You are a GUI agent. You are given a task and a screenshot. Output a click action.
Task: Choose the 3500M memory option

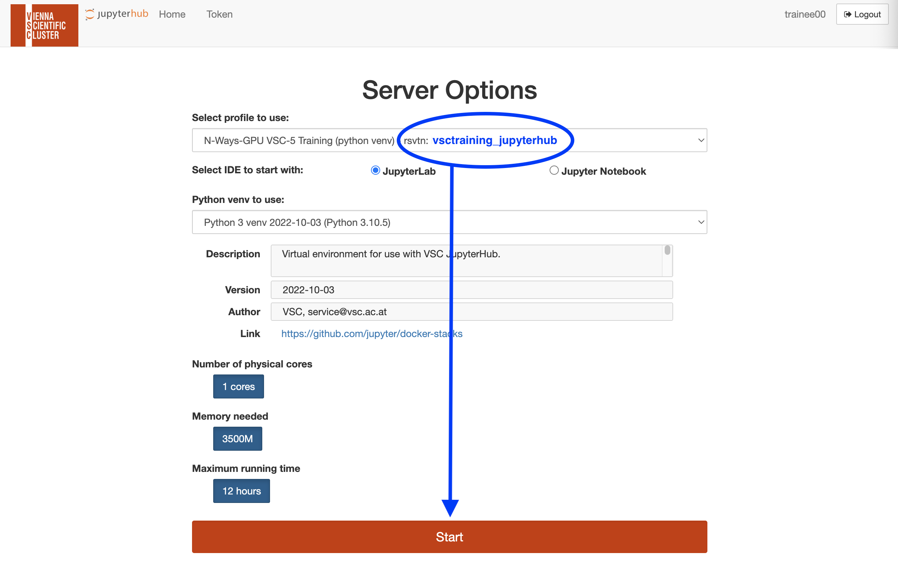pos(237,439)
